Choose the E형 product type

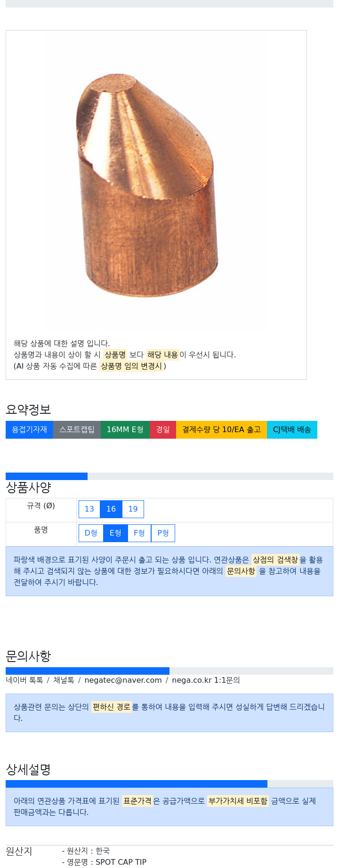click(115, 533)
